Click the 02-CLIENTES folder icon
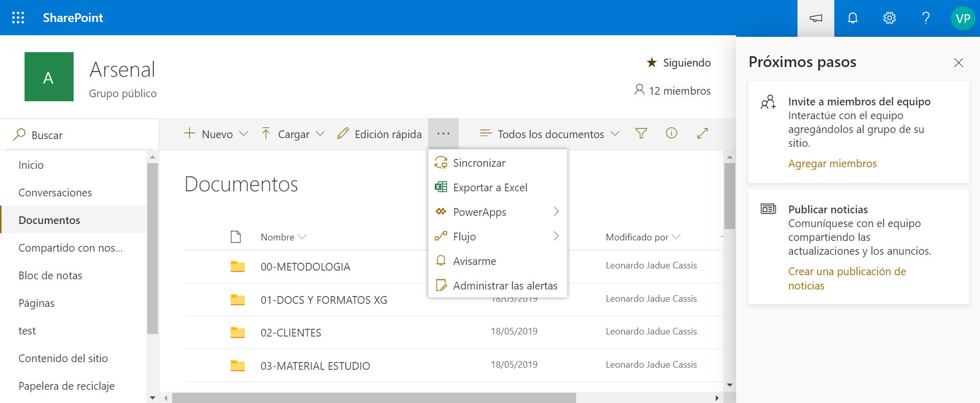Viewport: 980px width, 403px height. [x=238, y=332]
